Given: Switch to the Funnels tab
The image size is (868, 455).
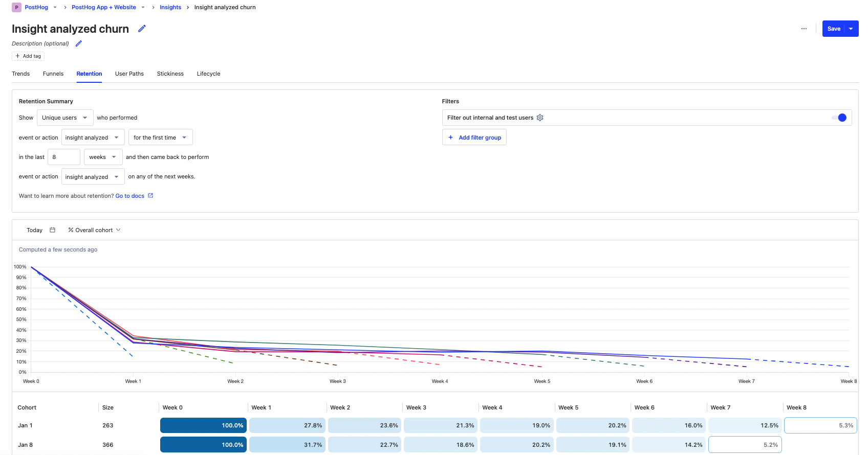Looking at the screenshot, I should click(53, 74).
